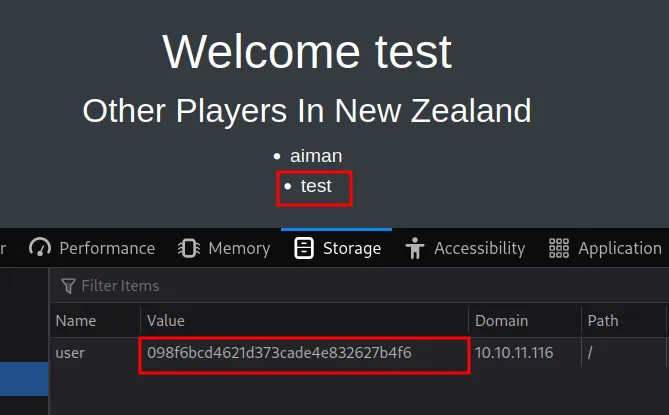The image size is (669, 415).
Task: Sort by the Name column header
Action: [x=76, y=321]
